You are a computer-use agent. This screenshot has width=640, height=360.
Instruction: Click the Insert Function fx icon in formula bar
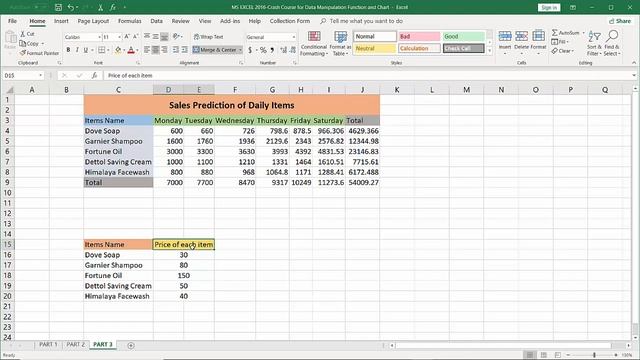point(94,76)
